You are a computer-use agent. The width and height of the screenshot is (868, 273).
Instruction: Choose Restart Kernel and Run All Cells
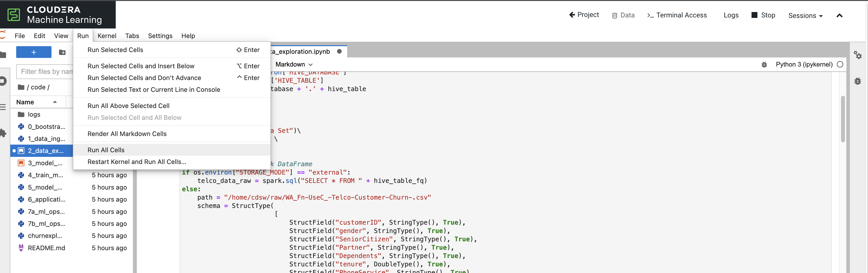point(137,162)
